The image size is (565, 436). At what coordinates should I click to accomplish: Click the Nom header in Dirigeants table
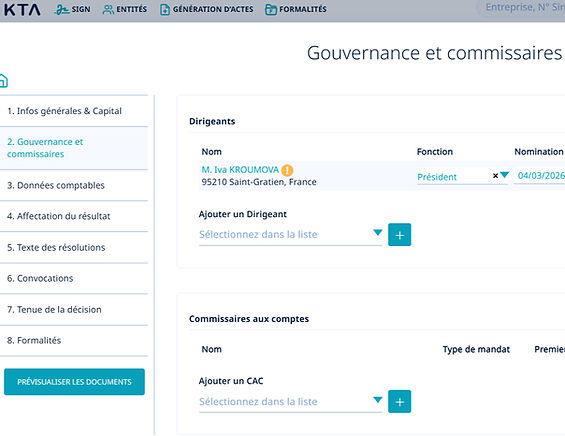coord(212,152)
